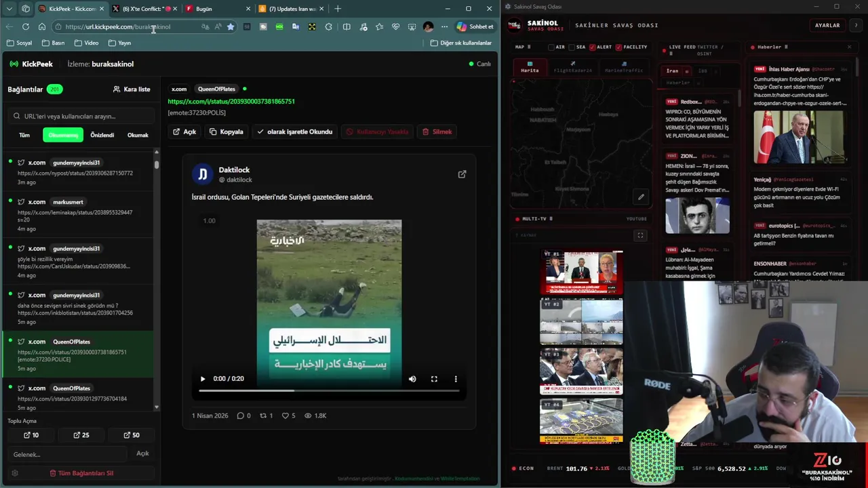Viewport: 868px width, 488px height.
Task: Open the Basın bookmarks folder
Action: tap(53, 43)
